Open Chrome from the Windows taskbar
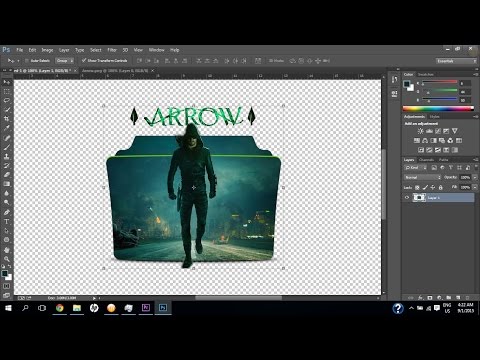 (60, 308)
